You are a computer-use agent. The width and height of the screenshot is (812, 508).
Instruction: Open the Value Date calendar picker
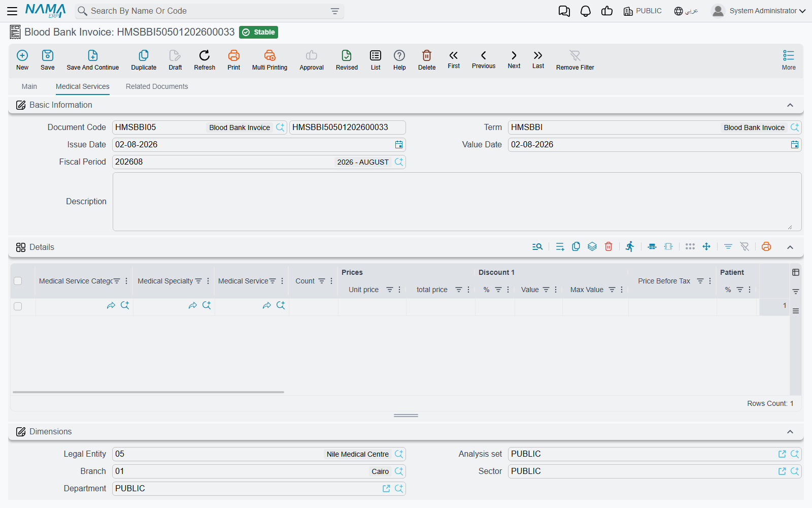795,145
